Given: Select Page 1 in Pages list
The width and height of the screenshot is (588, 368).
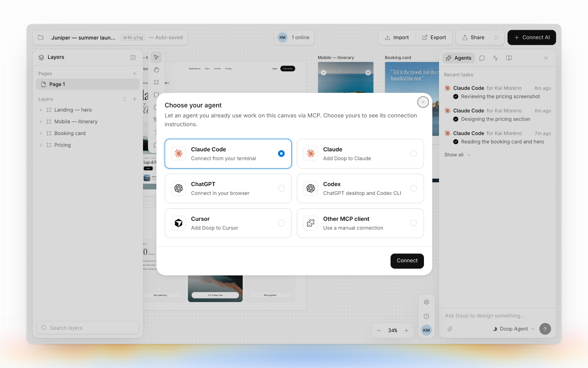Looking at the screenshot, I should (88, 84).
